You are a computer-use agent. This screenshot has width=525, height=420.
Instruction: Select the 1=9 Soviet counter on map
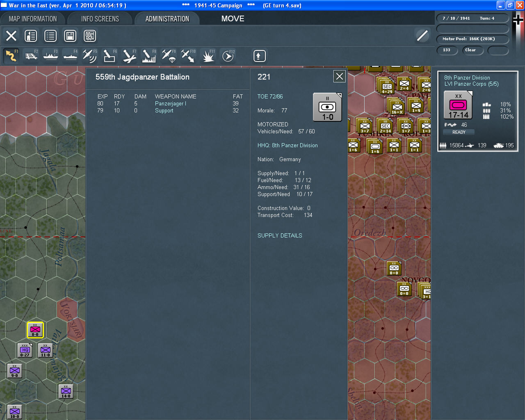pos(416,105)
